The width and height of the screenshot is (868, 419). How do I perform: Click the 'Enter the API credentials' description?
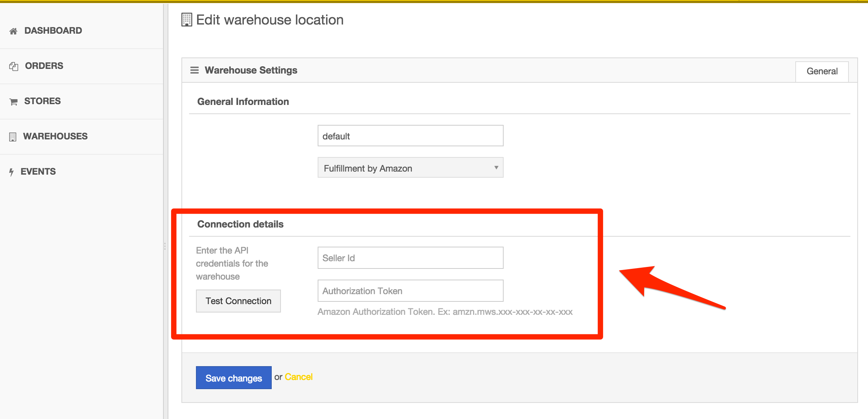(x=232, y=264)
